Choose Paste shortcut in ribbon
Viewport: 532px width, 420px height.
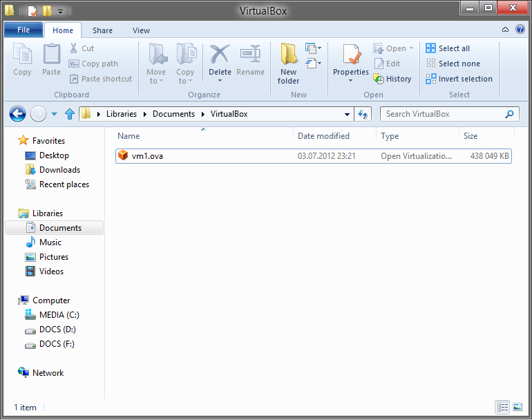[101, 79]
